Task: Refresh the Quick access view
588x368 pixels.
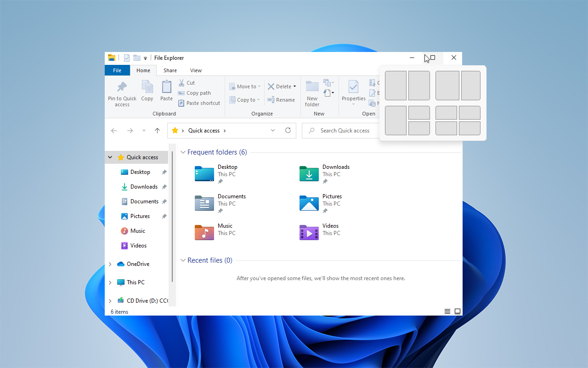Action: pos(288,131)
